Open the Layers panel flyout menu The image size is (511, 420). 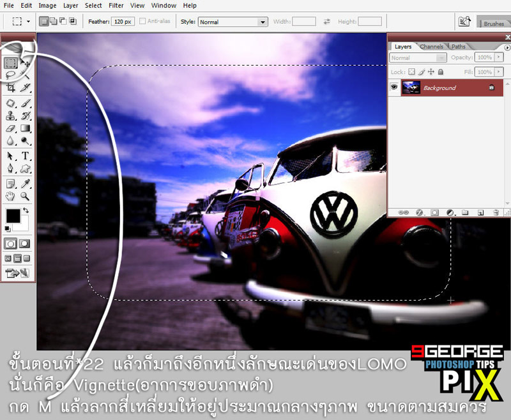507,47
